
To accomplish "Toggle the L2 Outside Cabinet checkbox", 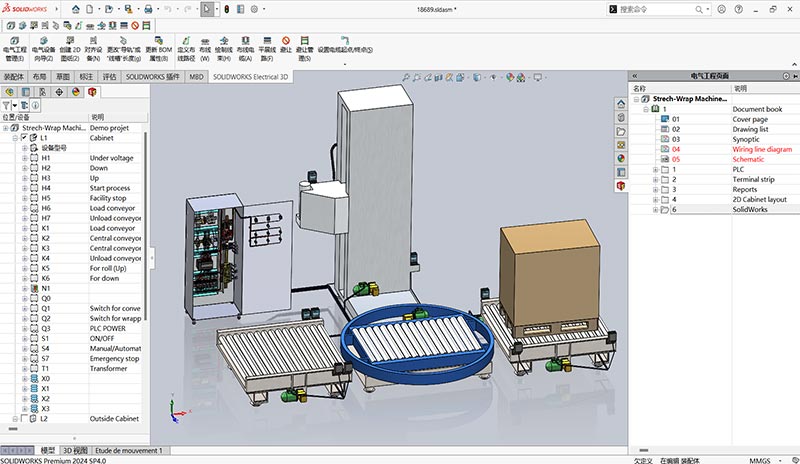I will tap(24, 419).
